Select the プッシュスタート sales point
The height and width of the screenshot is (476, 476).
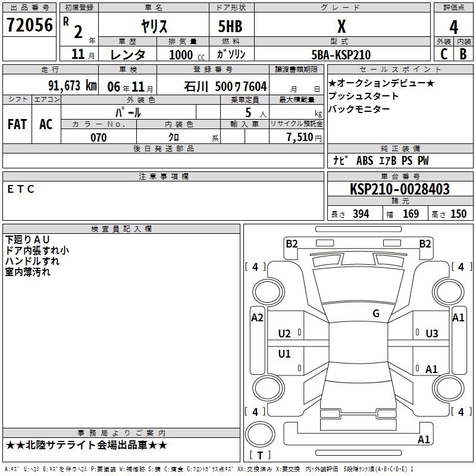click(x=364, y=96)
